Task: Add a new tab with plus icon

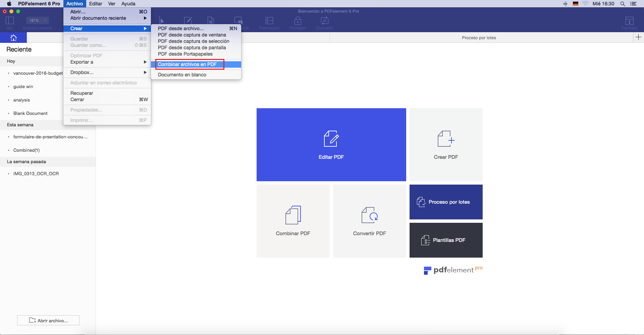Action: coord(638,37)
